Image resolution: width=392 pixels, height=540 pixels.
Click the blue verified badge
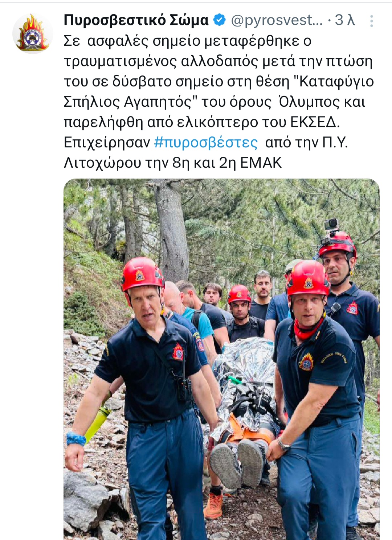(220, 20)
